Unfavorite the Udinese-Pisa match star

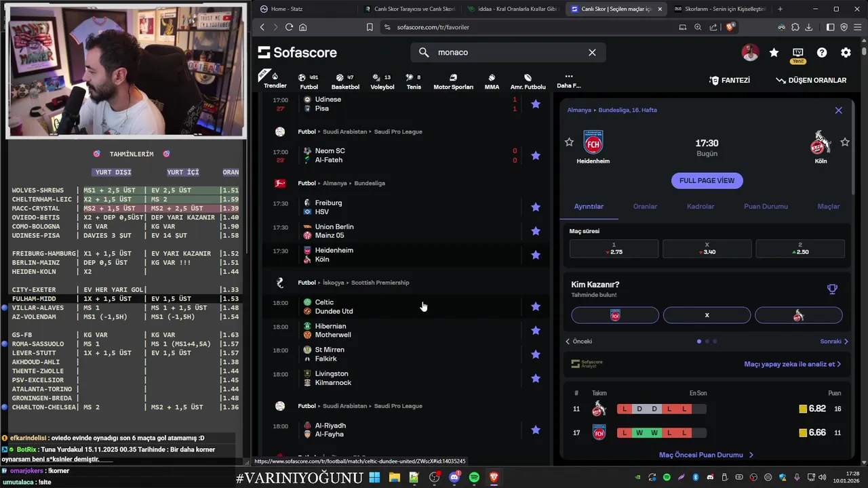[536, 104]
